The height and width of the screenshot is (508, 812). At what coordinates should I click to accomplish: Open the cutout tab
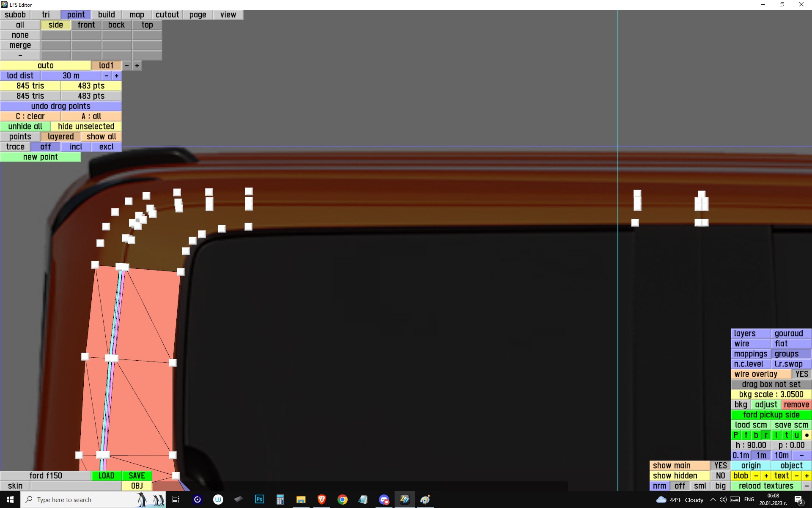(167, 15)
